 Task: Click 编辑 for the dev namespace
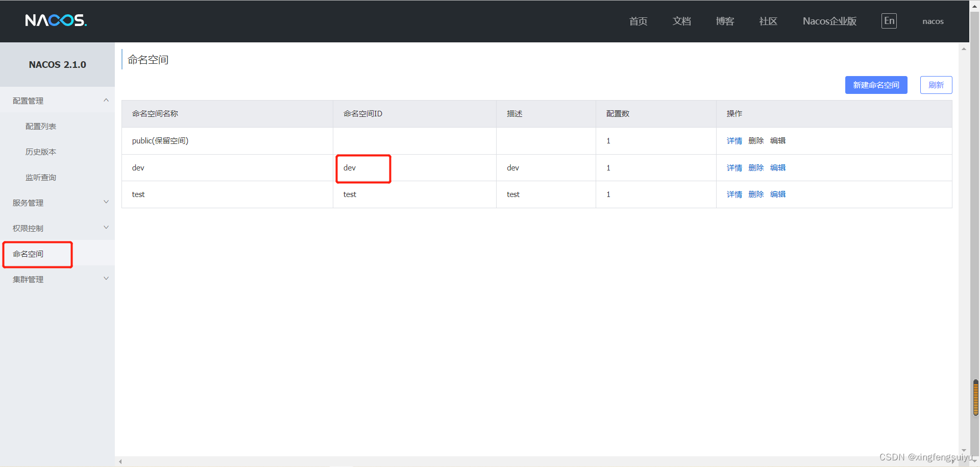pos(778,168)
